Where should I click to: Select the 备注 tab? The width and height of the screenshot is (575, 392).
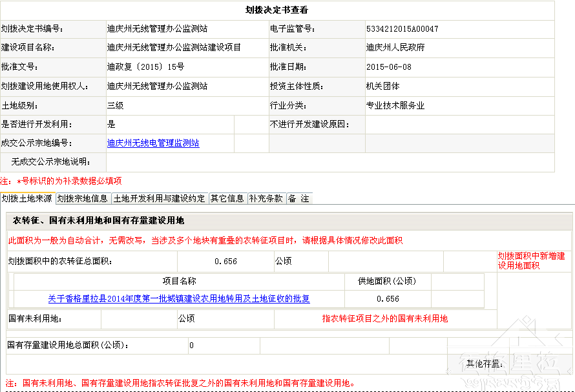298,199
